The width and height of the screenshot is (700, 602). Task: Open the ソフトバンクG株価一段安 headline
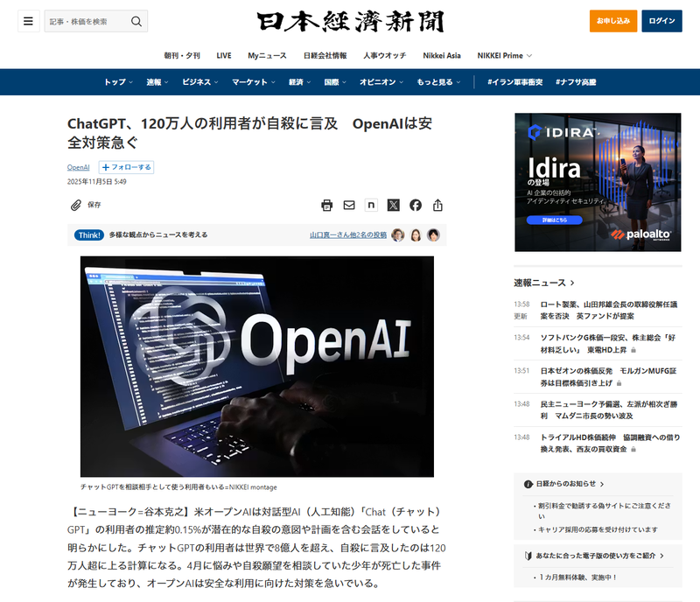(608, 343)
